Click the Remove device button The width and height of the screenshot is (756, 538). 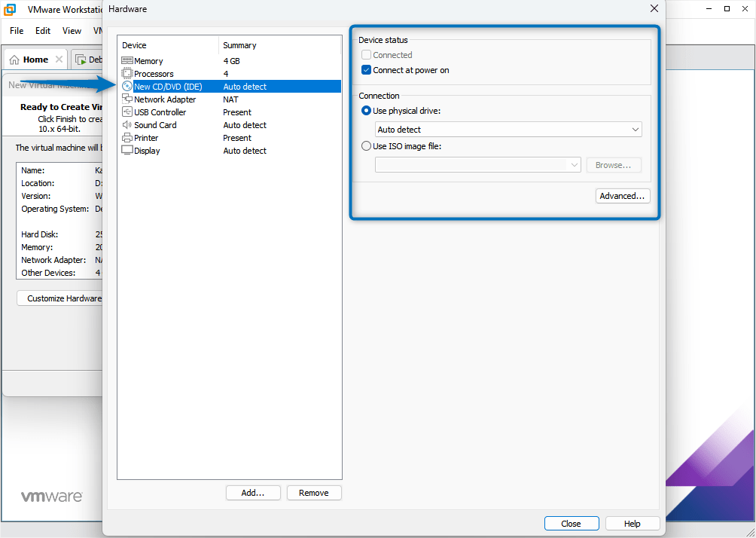coord(314,492)
